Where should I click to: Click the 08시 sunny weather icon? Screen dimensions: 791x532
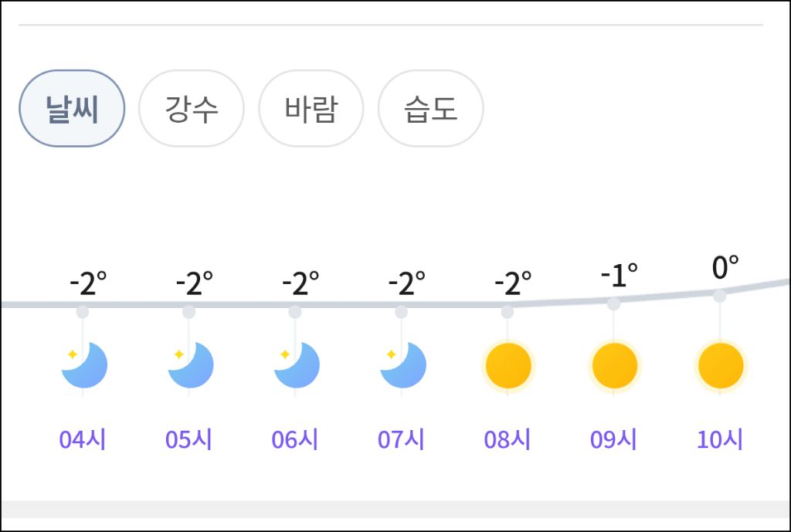pyautogui.click(x=508, y=365)
